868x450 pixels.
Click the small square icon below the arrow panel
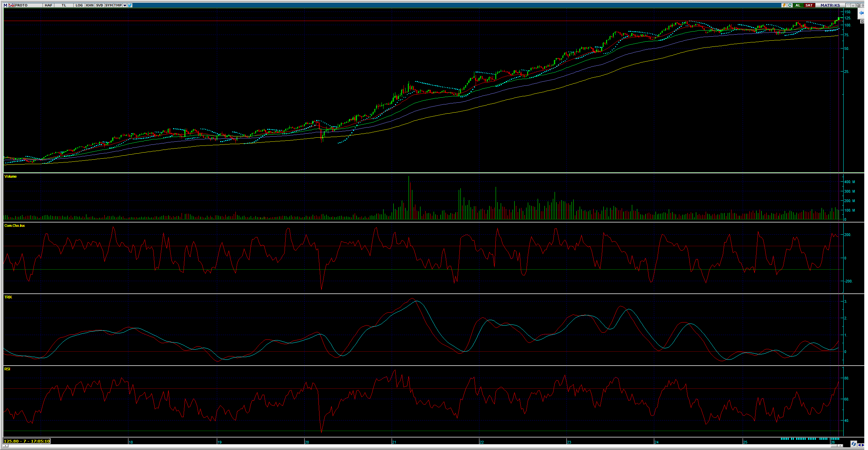[862, 21]
